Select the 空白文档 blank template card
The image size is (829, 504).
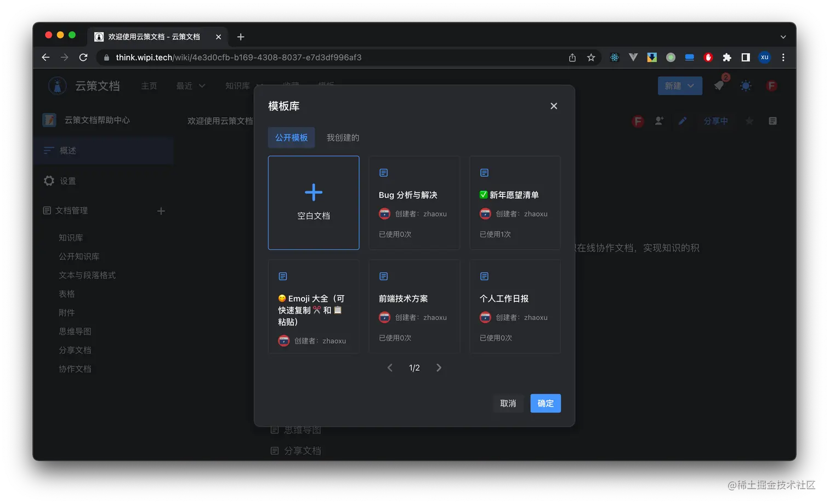[x=313, y=203]
